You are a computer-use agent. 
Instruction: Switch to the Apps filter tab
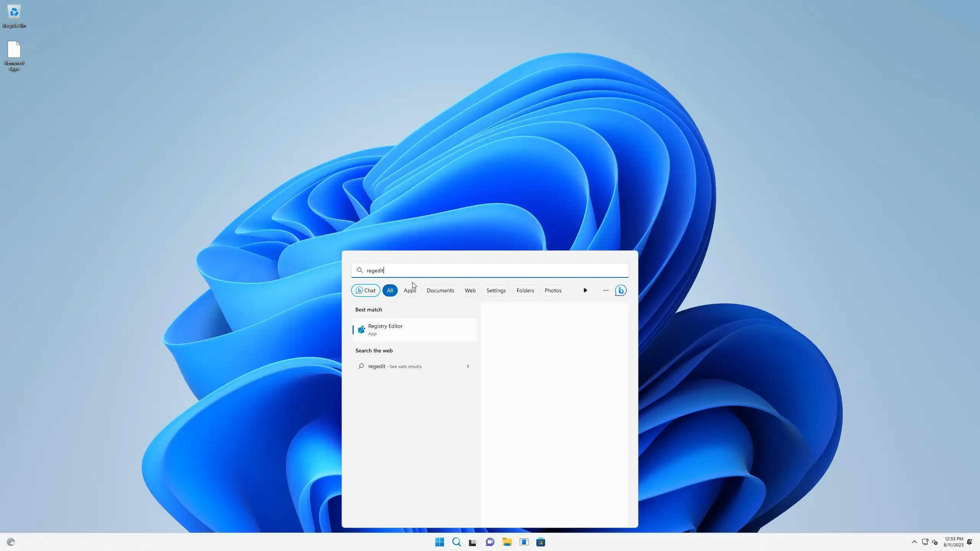point(410,290)
